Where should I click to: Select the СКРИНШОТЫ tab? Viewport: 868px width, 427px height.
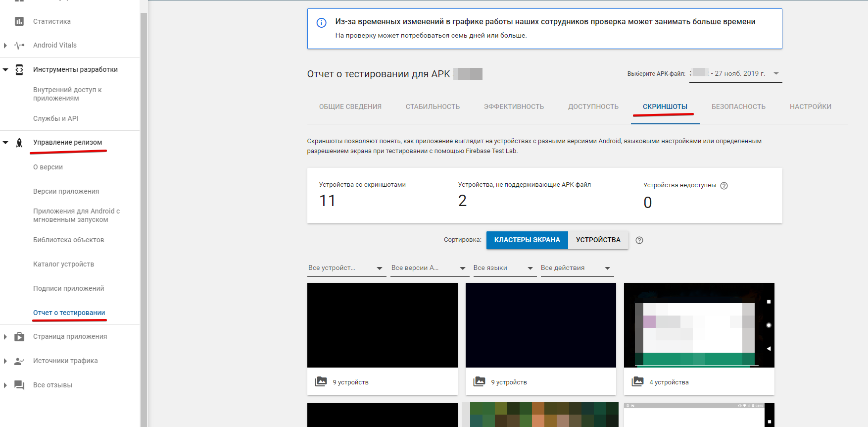pos(665,107)
